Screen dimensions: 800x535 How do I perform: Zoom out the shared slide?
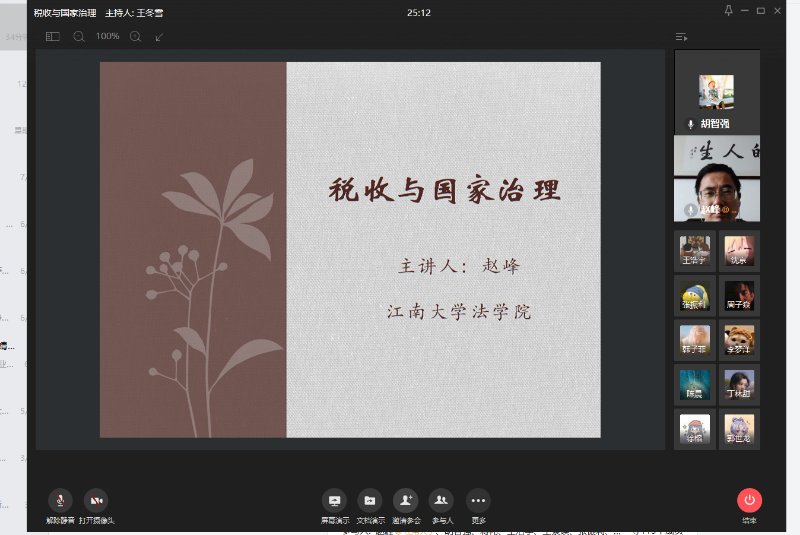coord(79,37)
